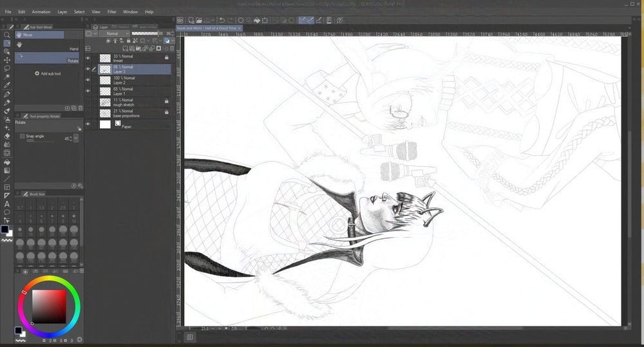Click the rough sketch layer thumbnail

pos(105,102)
